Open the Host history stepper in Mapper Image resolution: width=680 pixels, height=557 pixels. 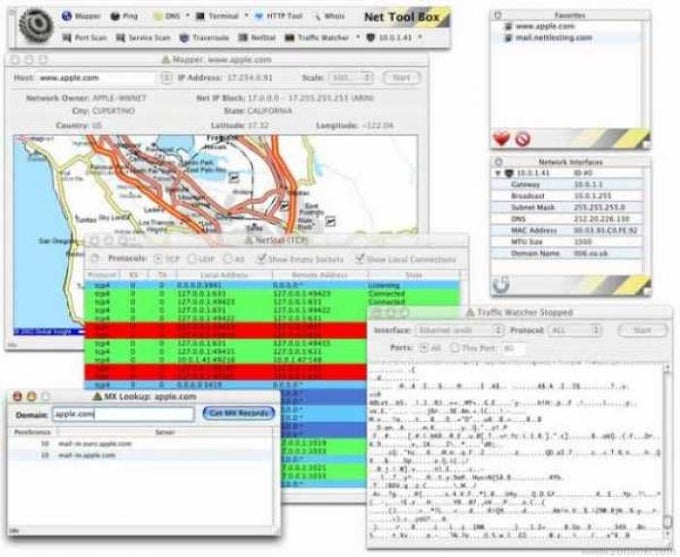click(167, 78)
